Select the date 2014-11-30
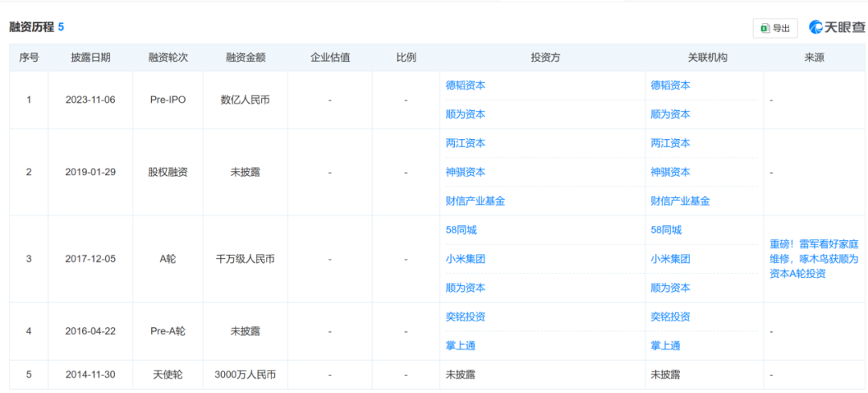 (90, 375)
